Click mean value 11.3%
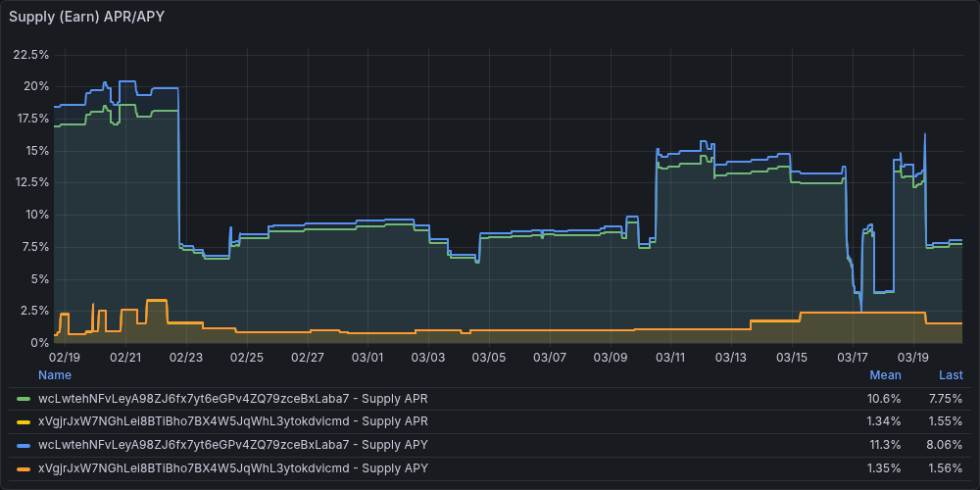Viewport: 980px width, 490px height. pos(888,445)
